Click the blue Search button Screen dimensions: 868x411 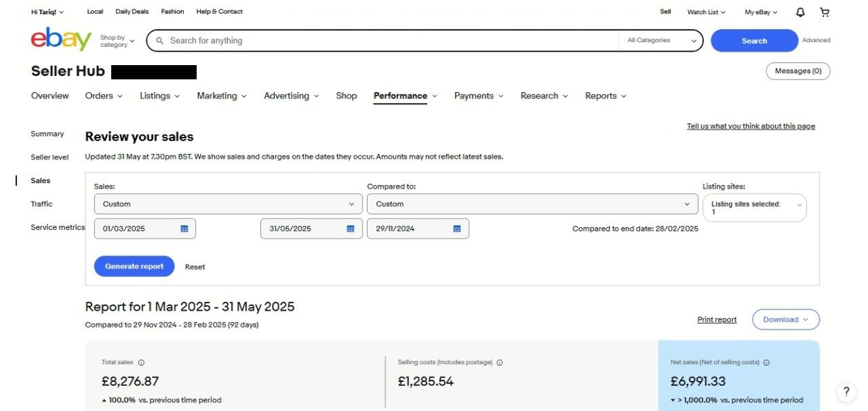coord(754,41)
